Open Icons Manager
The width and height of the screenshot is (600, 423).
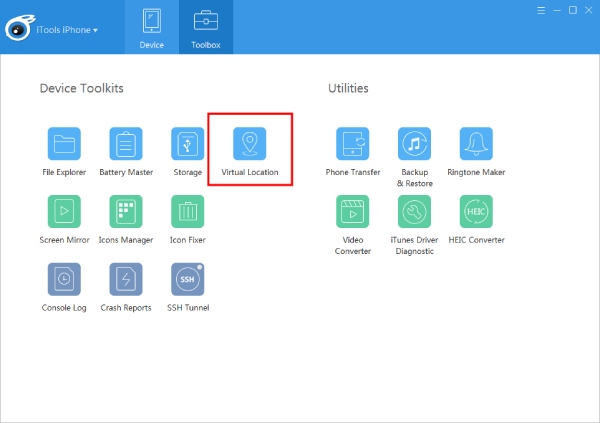pos(126,212)
